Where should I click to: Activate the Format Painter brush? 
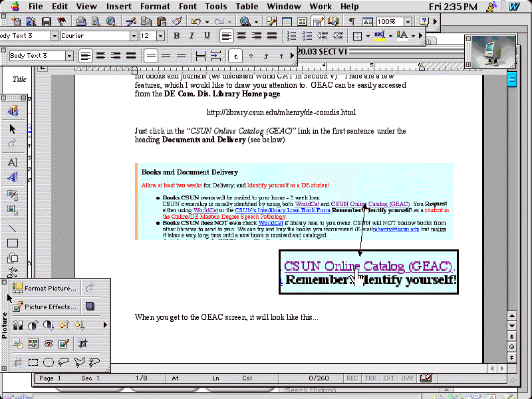pos(177,22)
